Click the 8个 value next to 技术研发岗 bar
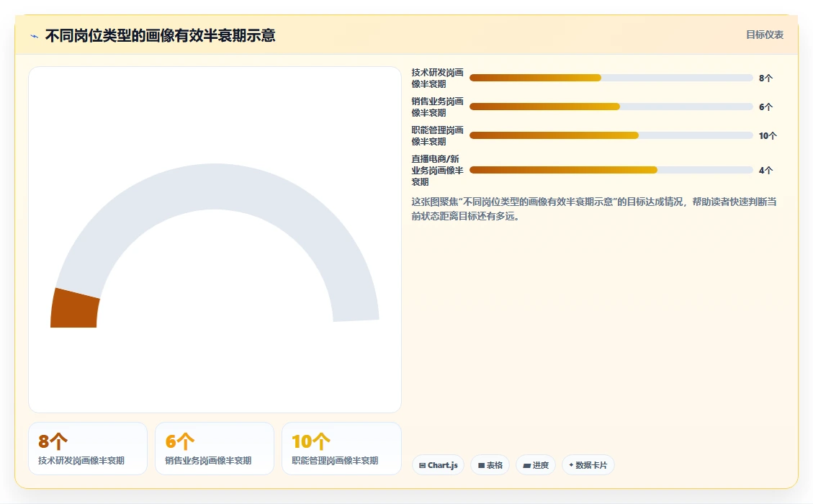The width and height of the screenshot is (813, 504). pos(765,78)
